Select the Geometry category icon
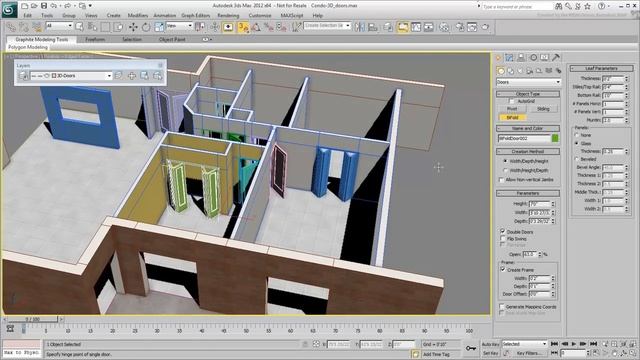The width and height of the screenshot is (640, 360). (x=501, y=71)
